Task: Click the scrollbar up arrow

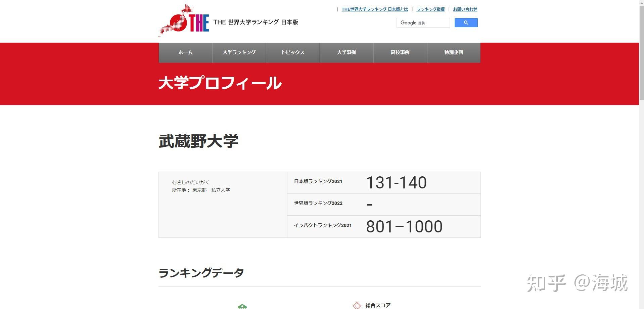Action: [641, 3]
